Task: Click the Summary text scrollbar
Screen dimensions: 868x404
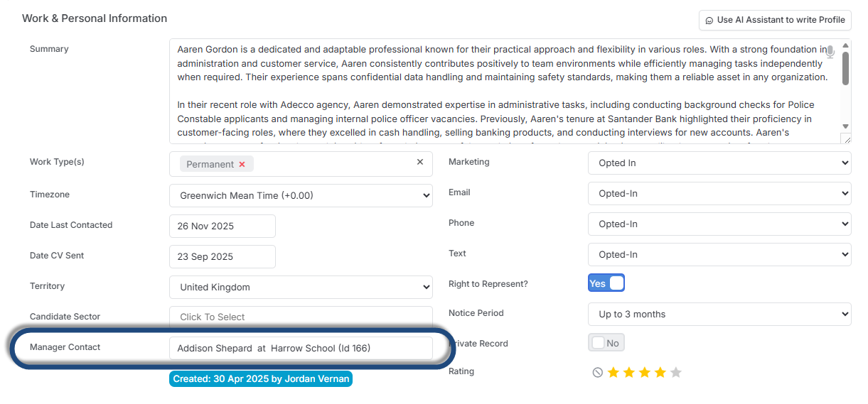Action: coord(845,69)
